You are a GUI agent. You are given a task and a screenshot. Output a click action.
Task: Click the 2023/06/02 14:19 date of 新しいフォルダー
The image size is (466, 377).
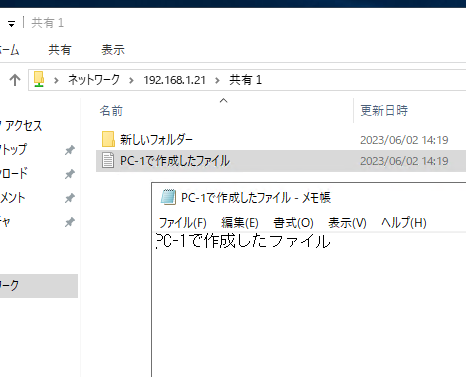click(x=404, y=140)
